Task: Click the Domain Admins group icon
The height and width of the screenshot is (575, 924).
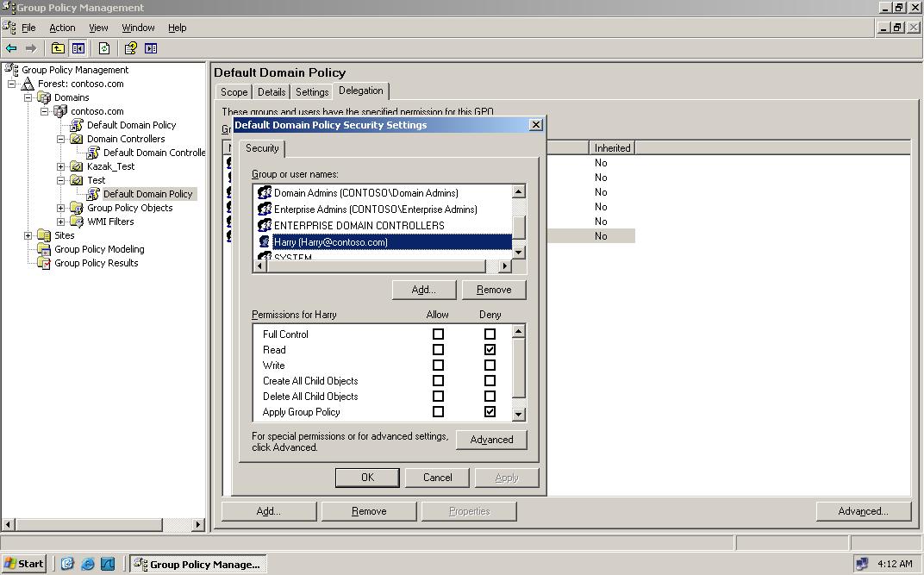Action: pos(265,192)
